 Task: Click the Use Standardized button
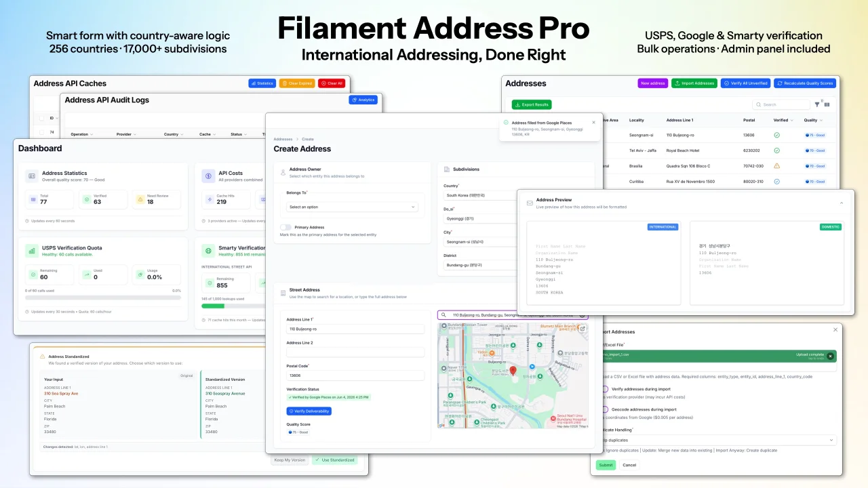click(335, 460)
